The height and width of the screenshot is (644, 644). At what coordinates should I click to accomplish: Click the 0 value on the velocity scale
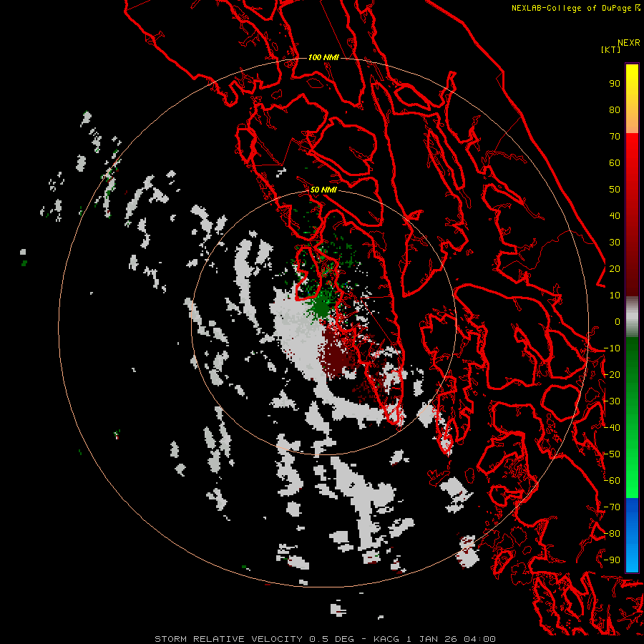tap(618, 322)
